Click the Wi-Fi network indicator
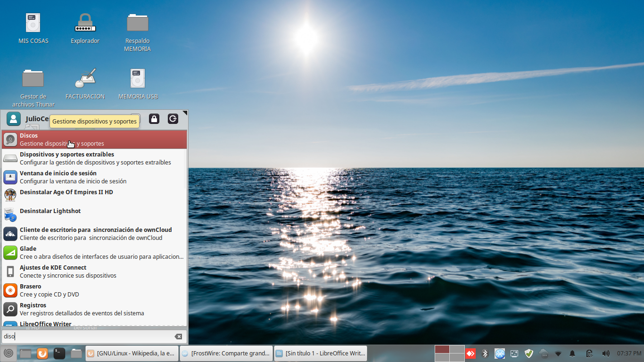Viewport: 644px width, 362px height. tap(558, 353)
